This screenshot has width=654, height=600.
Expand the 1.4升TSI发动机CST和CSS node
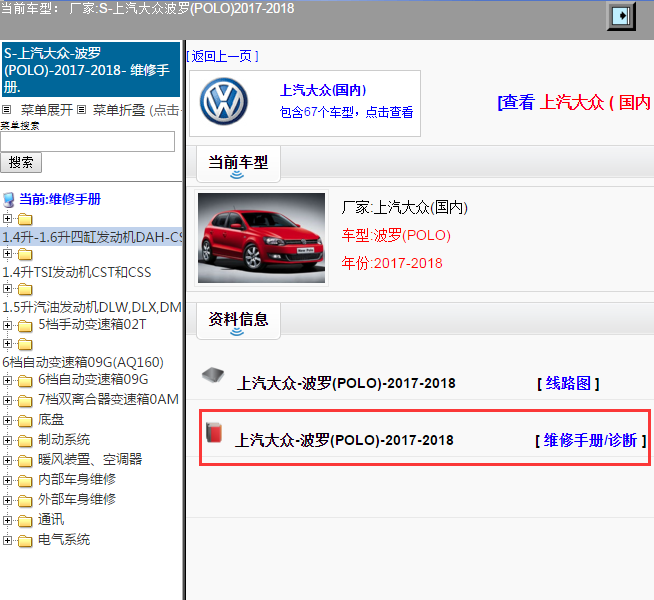pyautogui.click(x=7, y=253)
